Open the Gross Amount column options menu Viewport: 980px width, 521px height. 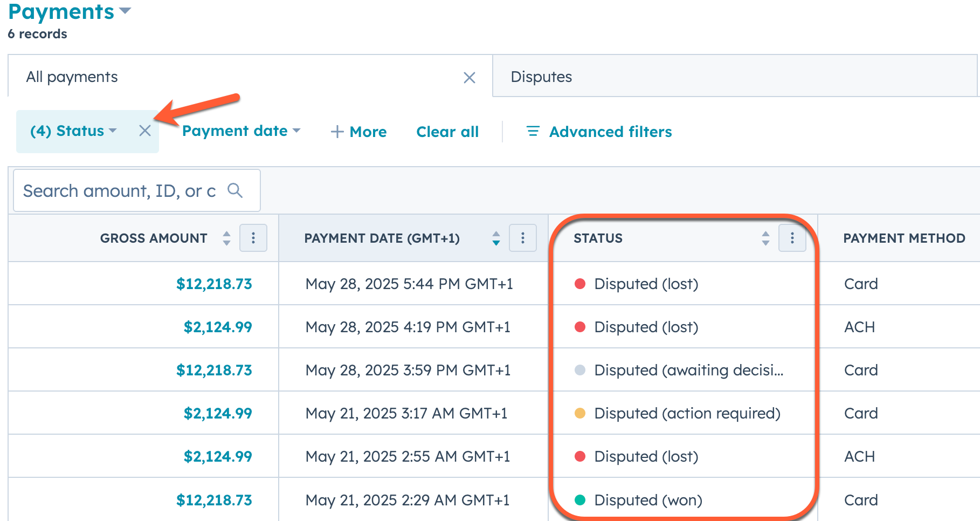tap(253, 238)
